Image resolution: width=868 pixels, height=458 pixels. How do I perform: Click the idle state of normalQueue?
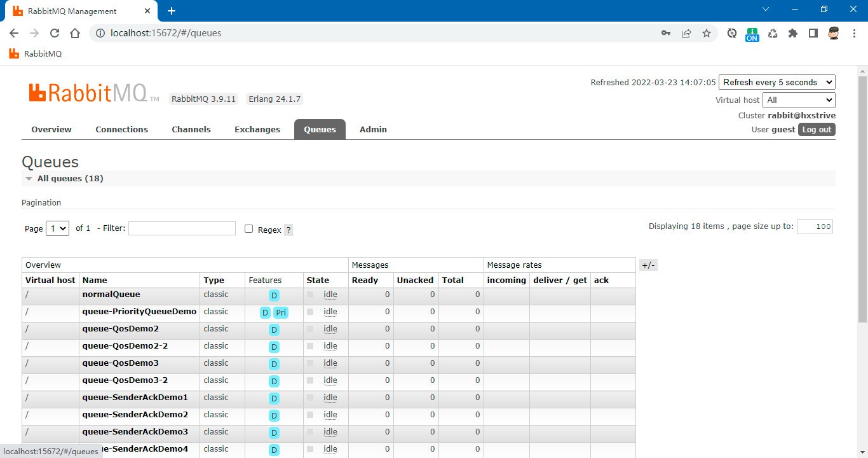(x=330, y=295)
